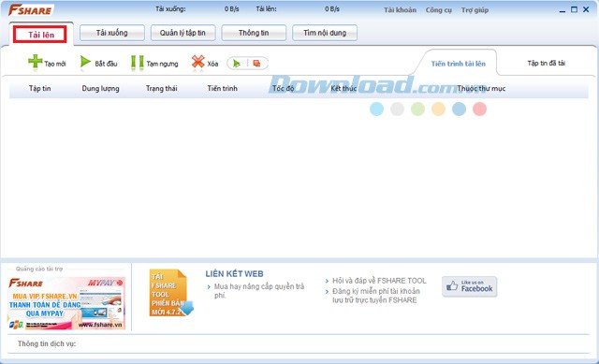Delete entry using red X Xóa icon

coord(197,62)
